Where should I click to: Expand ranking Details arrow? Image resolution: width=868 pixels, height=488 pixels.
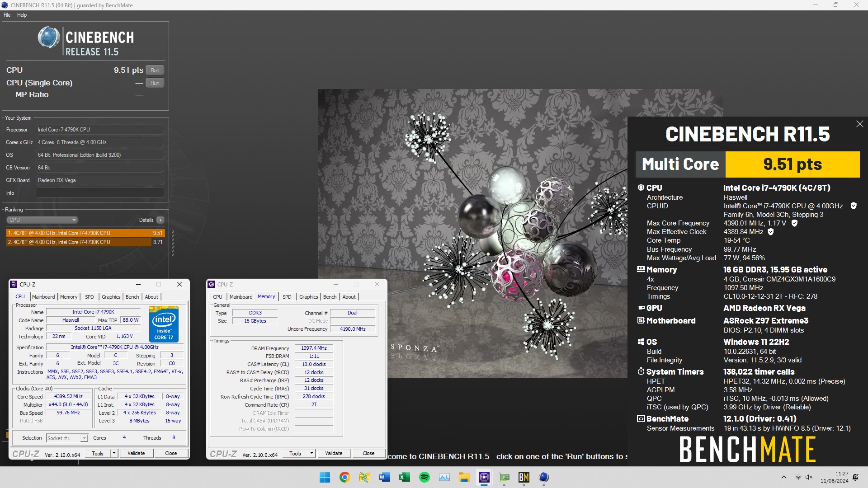pyautogui.click(x=160, y=220)
